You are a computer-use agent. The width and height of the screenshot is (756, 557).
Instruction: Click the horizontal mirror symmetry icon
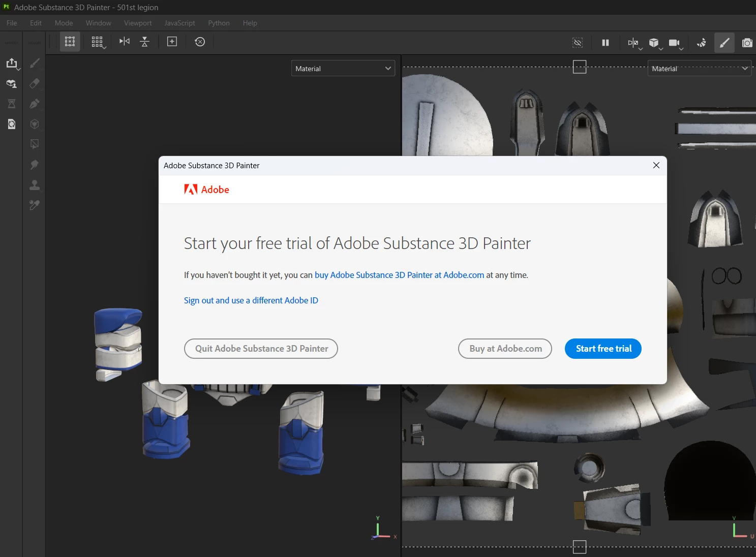[125, 41]
